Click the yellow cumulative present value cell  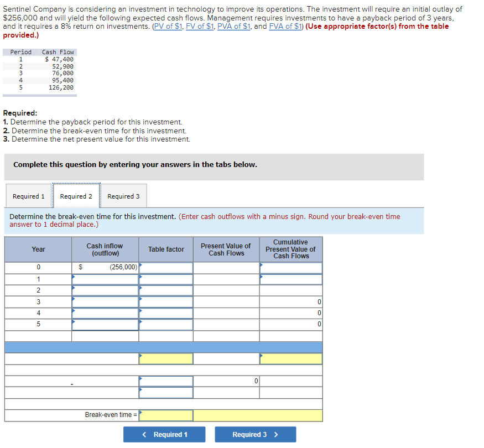pyautogui.click(x=290, y=358)
